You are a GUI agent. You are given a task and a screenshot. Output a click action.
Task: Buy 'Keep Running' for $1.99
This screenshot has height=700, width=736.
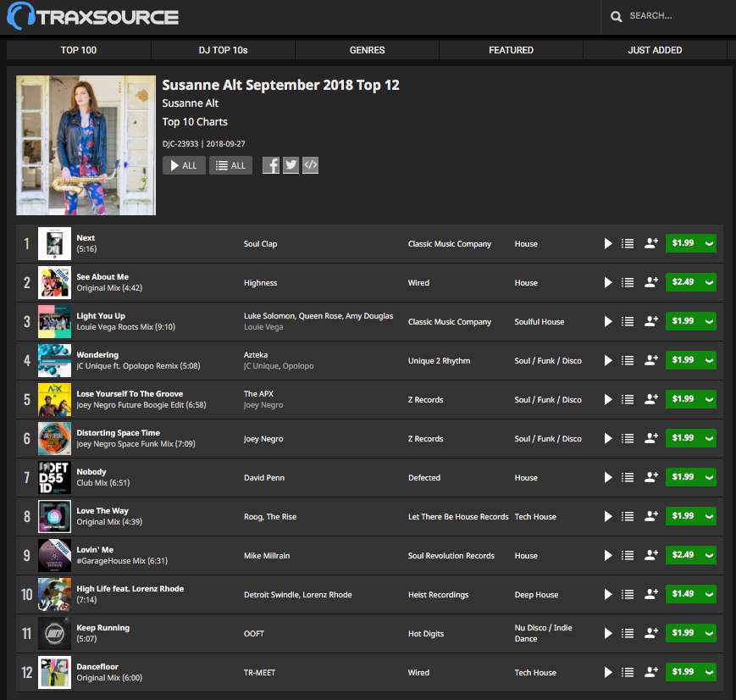coord(683,633)
